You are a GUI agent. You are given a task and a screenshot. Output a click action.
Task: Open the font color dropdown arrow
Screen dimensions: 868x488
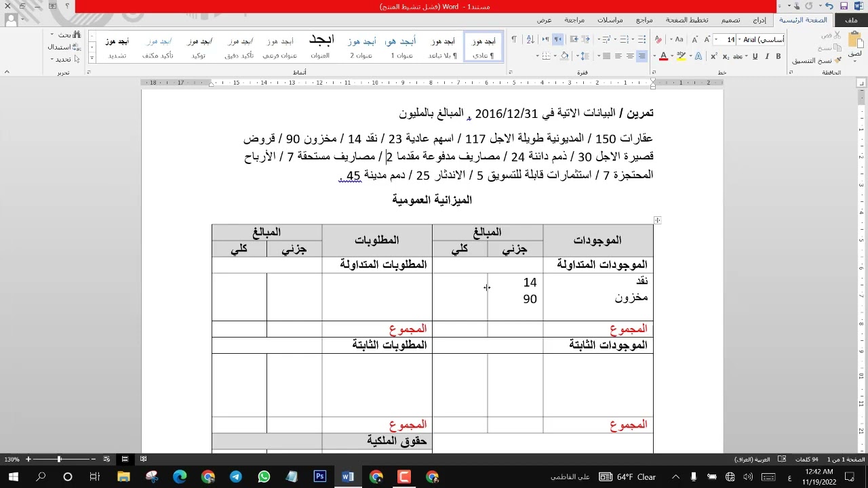pyautogui.click(x=654, y=56)
